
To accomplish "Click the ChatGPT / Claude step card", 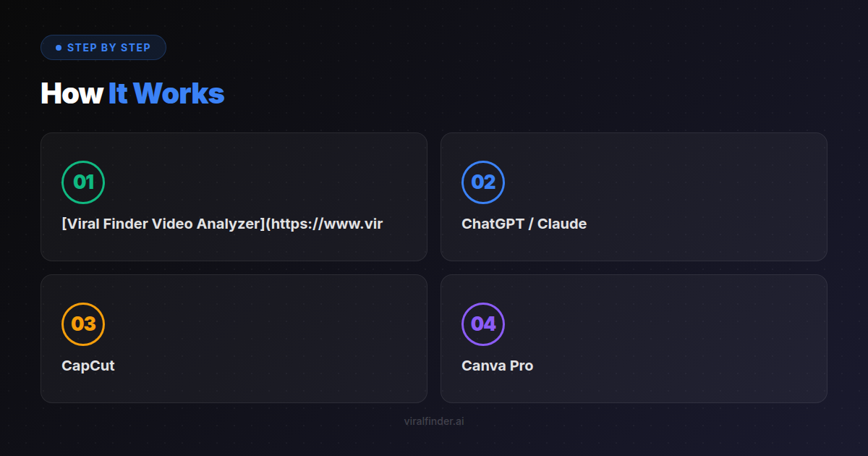I will click(633, 196).
